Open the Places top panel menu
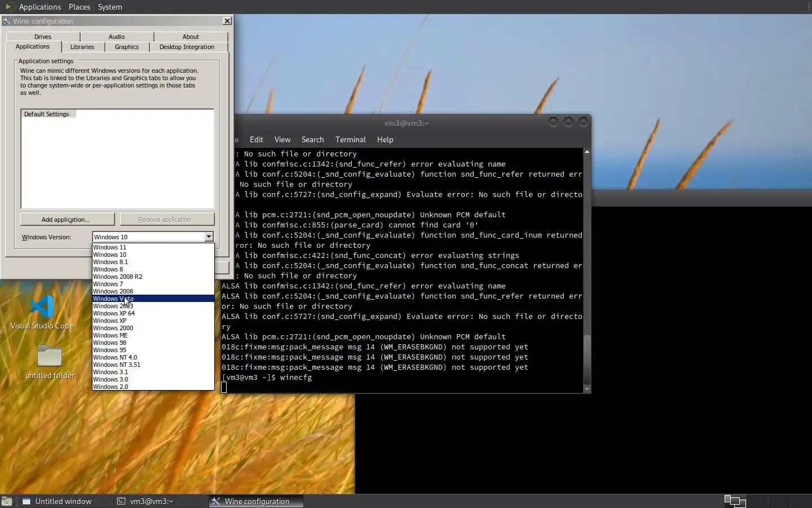This screenshot has height=508, width=812. click(80, 7)
